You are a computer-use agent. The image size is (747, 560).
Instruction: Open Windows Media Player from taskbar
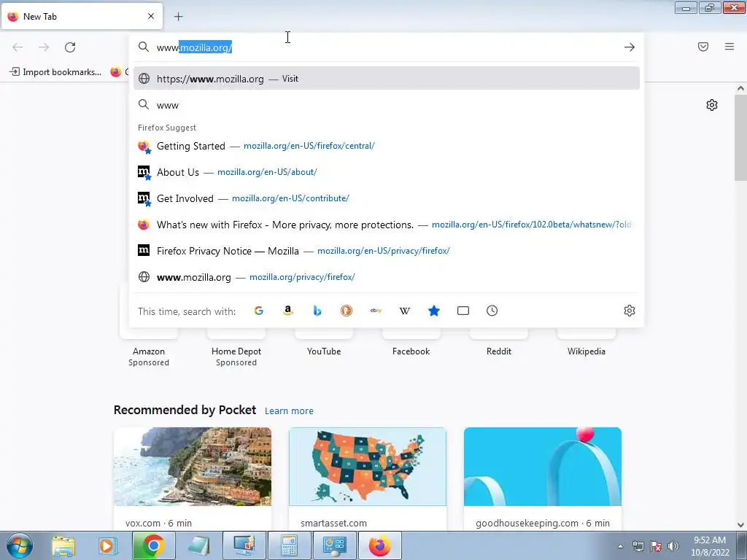pos(107,545)
